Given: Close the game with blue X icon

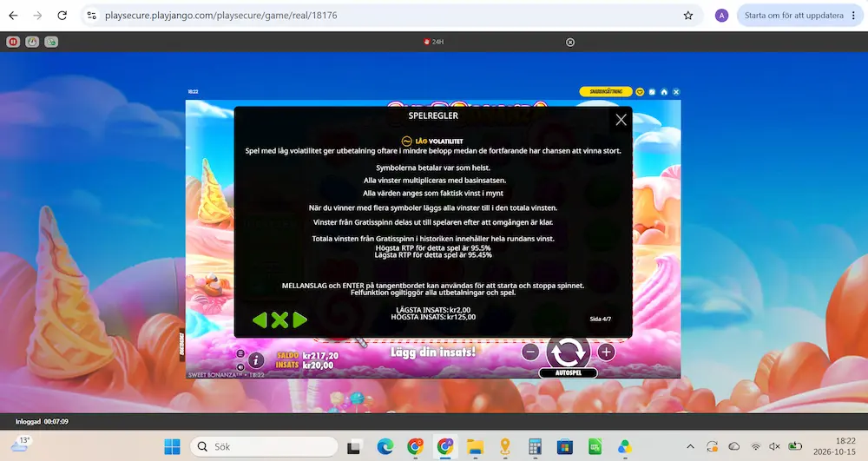Looking at the screenshot, I should click(x=676, y=92).
